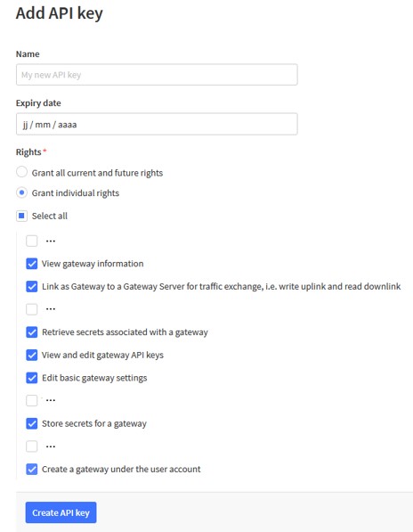This screenshot has height=532, width=413.
Task: Toggle the 'Select all' checkbox
Action: click(x=21, y=216)
